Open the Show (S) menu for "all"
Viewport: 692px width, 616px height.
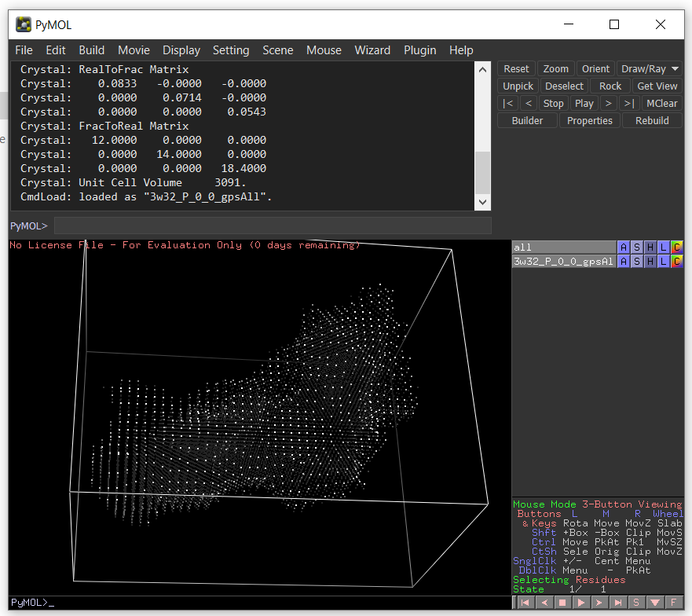pyautogui.click(x=637, y=247)
